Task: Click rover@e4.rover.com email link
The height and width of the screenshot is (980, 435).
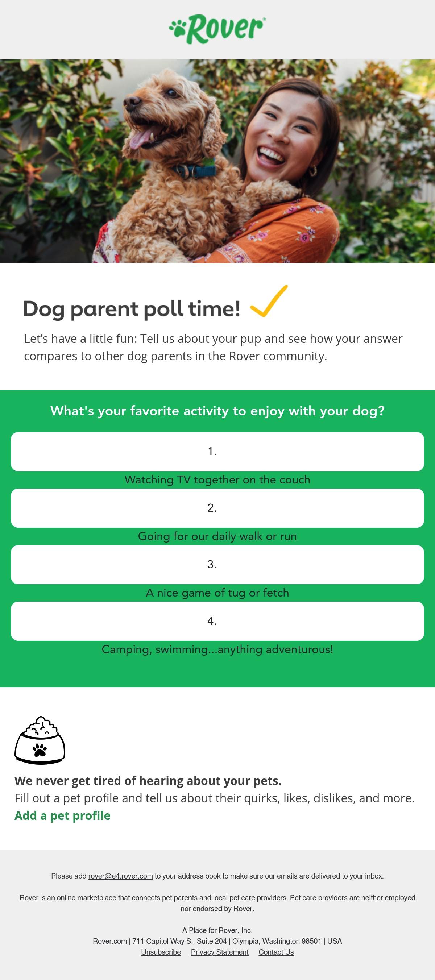Action: (x=121, y=876)
